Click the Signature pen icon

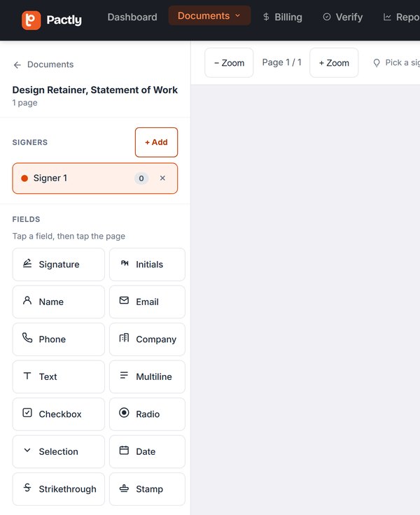point(27,263)
